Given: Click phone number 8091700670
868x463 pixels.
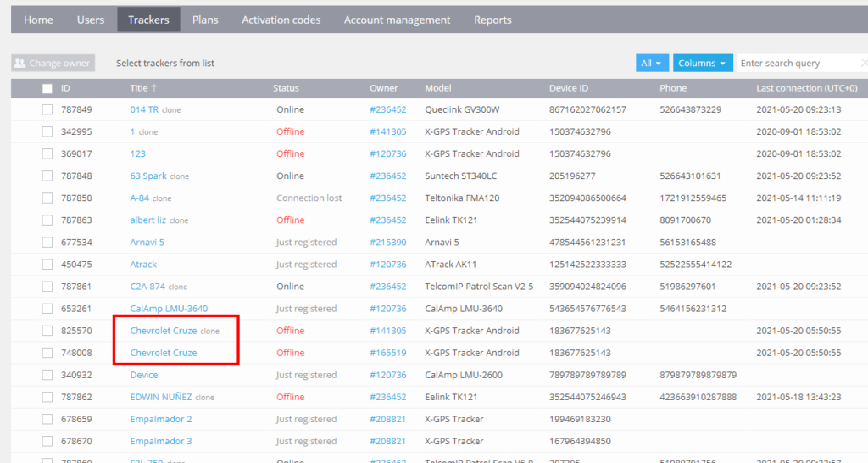Looking at the screenshot, I should 685,220.
